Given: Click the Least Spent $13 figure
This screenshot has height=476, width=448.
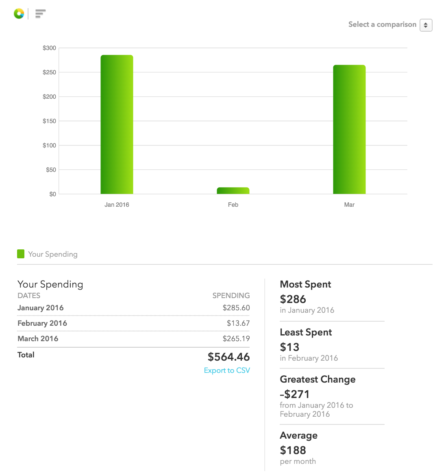Looking at the screenshot, I should coord(289,347).
